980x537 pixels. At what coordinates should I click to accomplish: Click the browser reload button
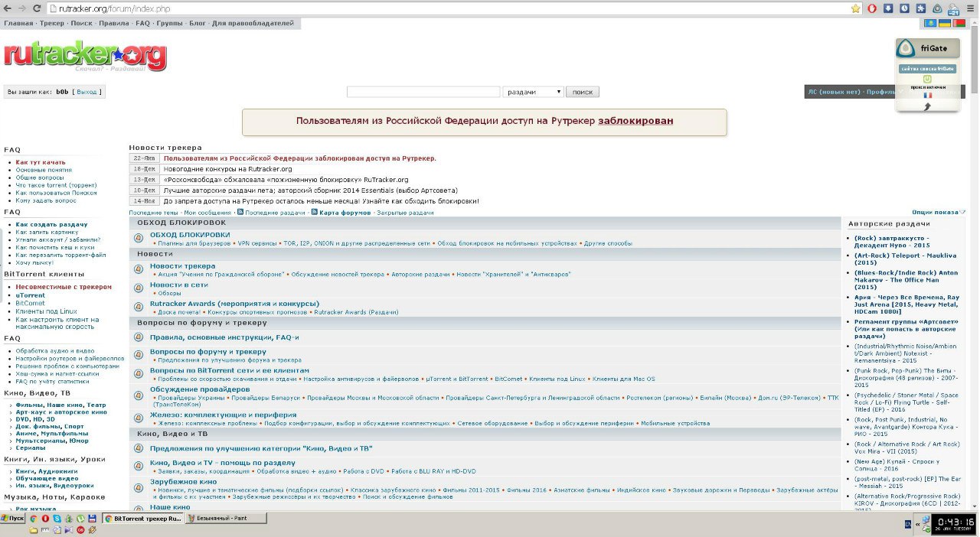click(36, 8)
